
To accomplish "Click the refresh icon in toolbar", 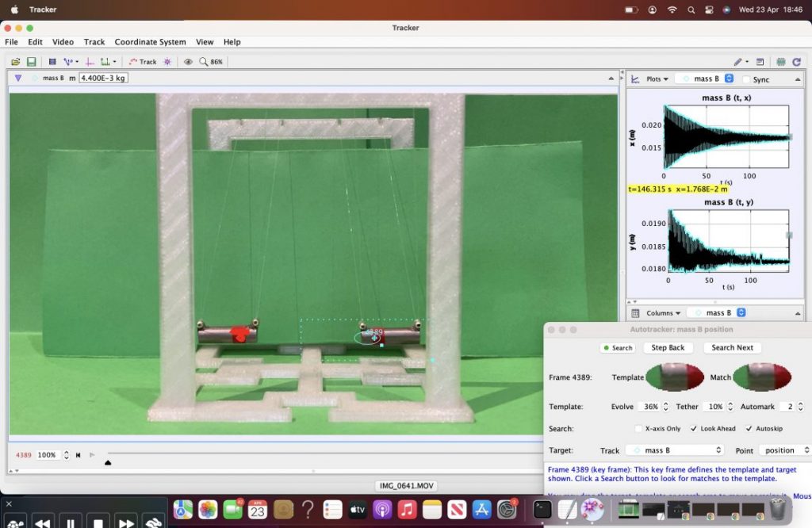I will (796, 62).
